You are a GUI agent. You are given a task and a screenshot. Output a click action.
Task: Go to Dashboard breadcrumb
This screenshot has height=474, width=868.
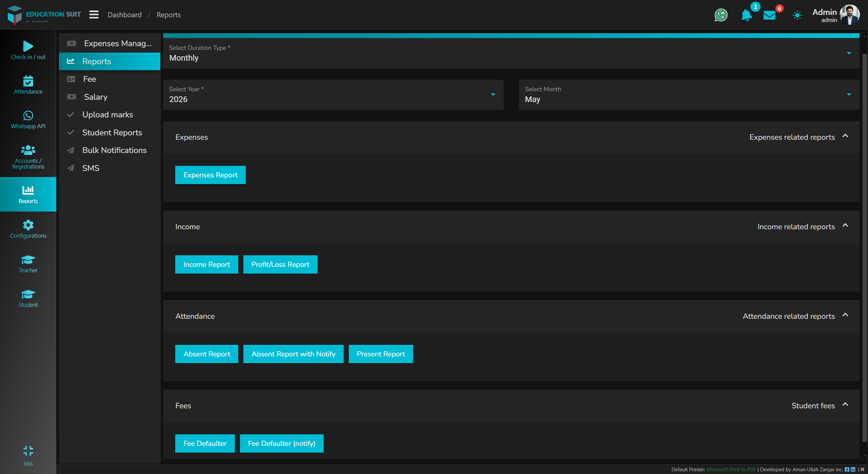click(x=124, y=15)
